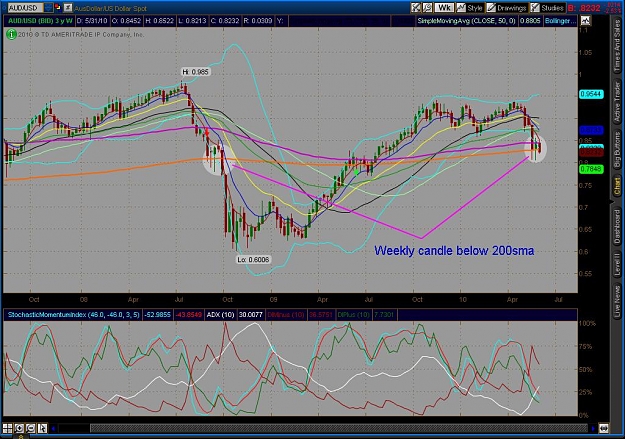Click the D: 5/31/10 date field

[x=92, y=20]
